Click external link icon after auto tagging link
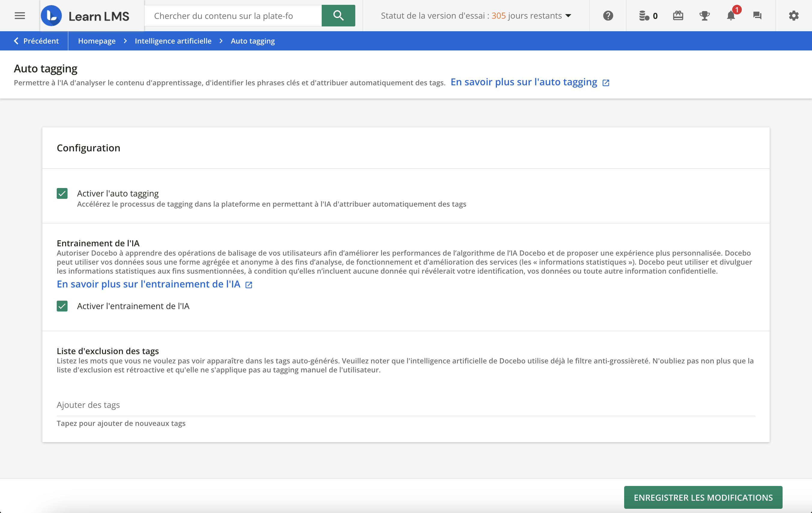812x513 pixels. (x=606, y=83)
